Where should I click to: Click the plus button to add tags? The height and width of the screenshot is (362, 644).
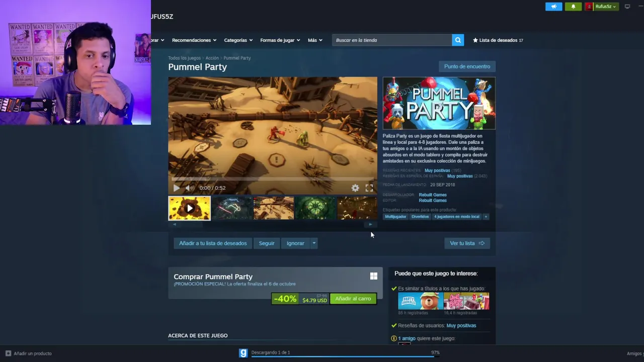coord(486,217)
